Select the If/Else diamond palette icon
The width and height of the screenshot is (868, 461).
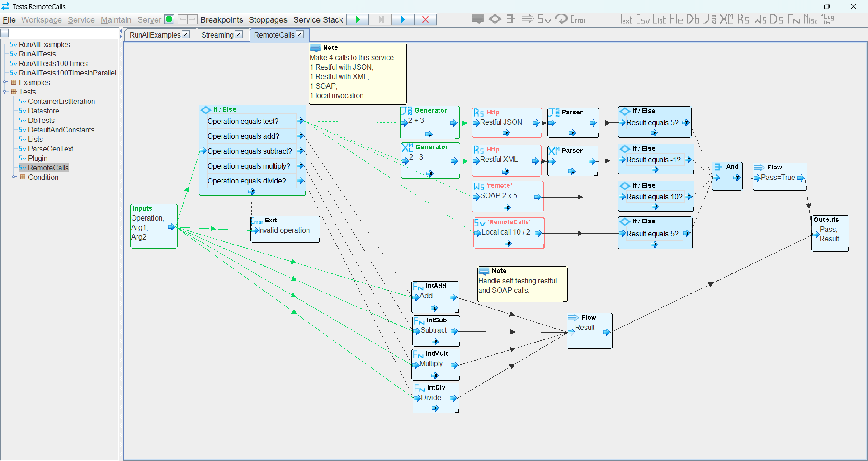[495, 19]
